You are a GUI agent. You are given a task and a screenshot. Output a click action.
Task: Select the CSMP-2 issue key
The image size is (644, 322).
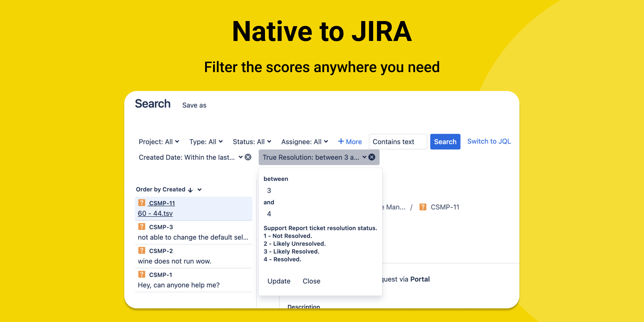click(161, 251)
